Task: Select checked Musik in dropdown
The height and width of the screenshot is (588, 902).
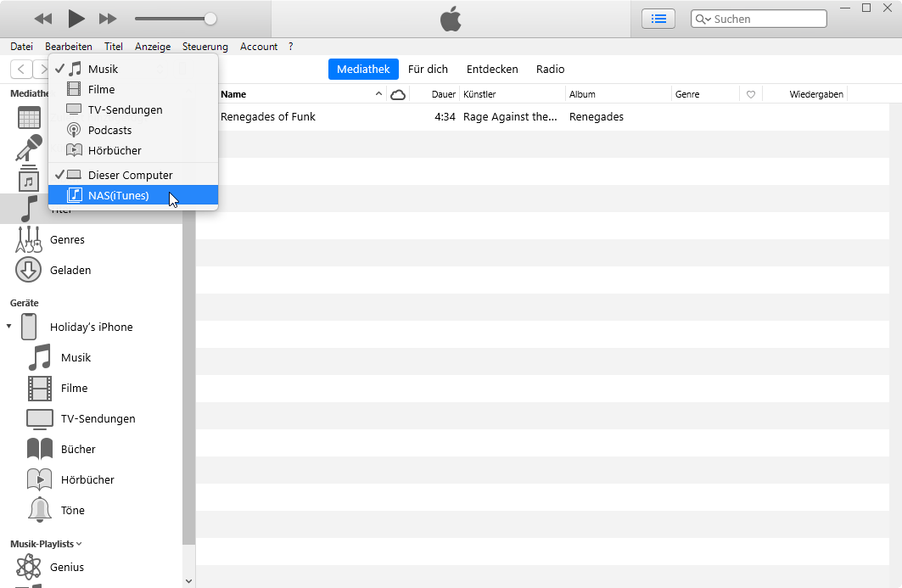Action: pos(103,70)
